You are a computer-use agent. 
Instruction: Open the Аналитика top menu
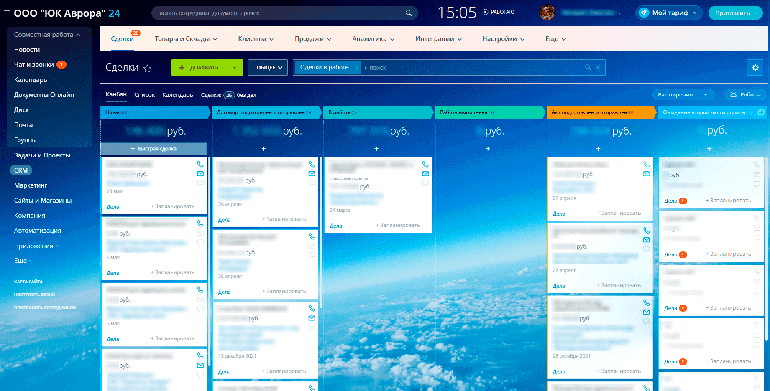373,39
